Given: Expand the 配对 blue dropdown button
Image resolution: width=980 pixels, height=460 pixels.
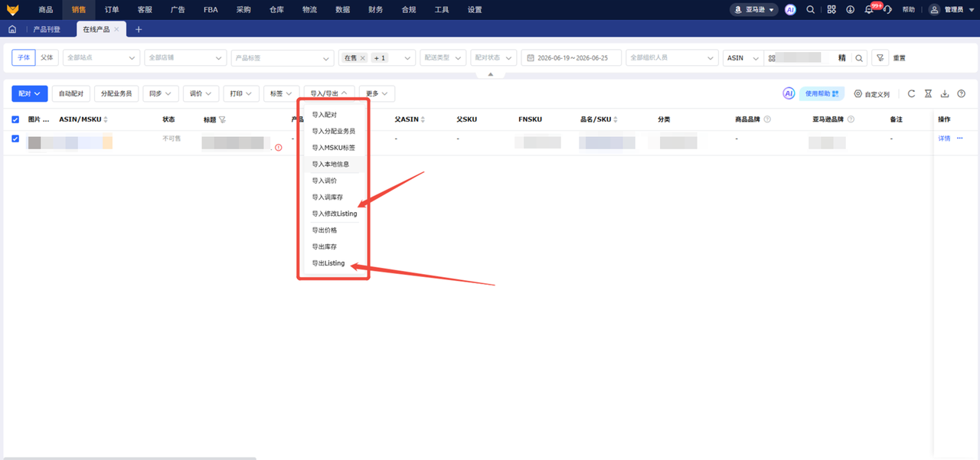Looking at the screenshot, I should point(30,93).
